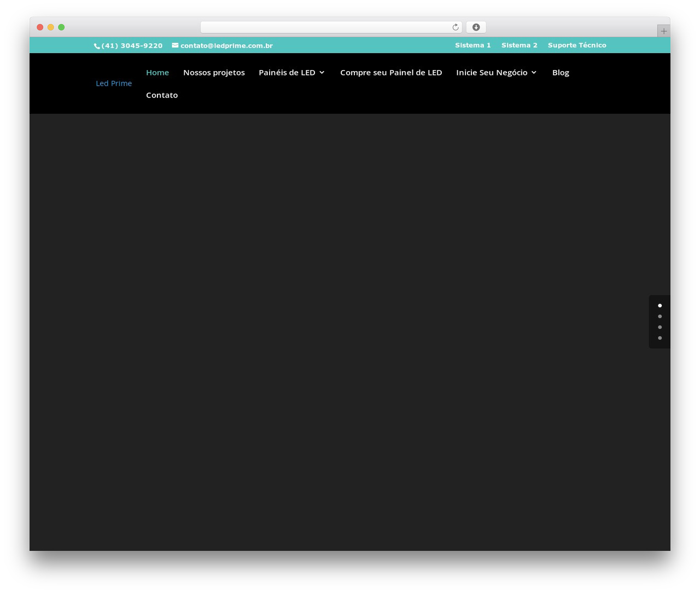Open the Sistema 1 link

pos(473,45)
